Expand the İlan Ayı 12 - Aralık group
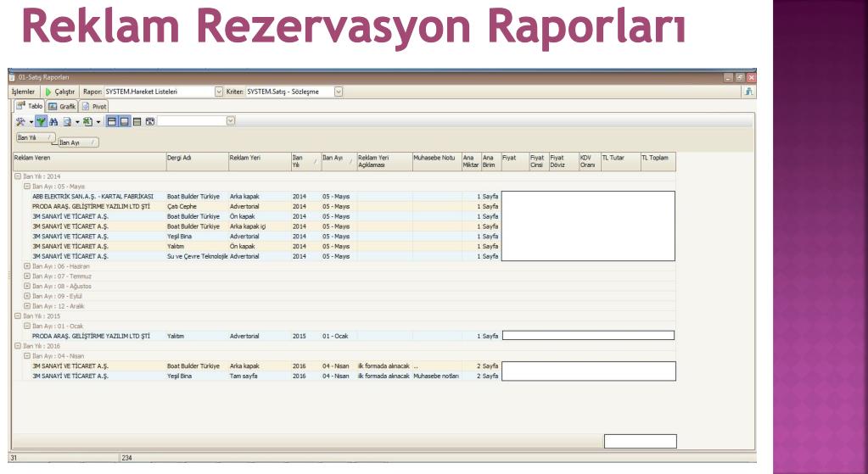868x474 pixels. 27,305
